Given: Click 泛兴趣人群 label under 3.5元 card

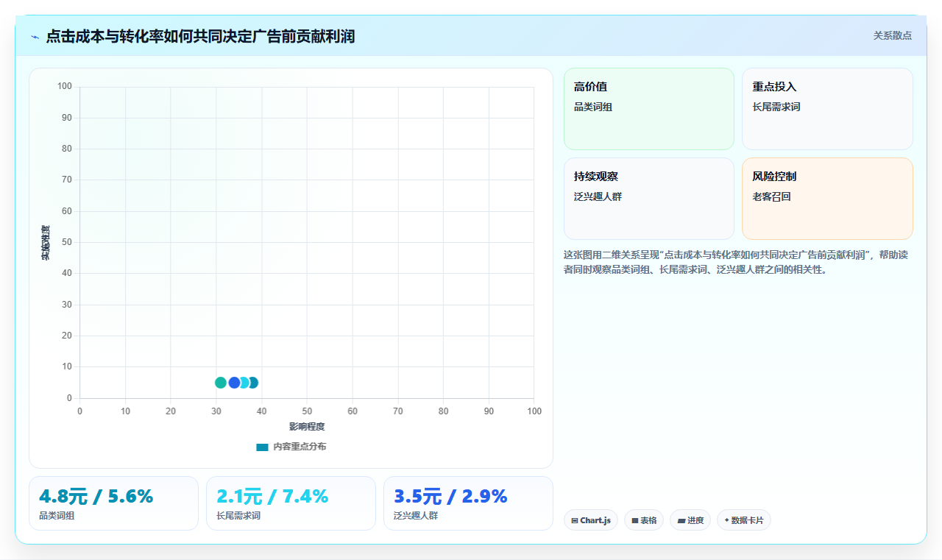Looking at the screenshot, I should [416, 516].
